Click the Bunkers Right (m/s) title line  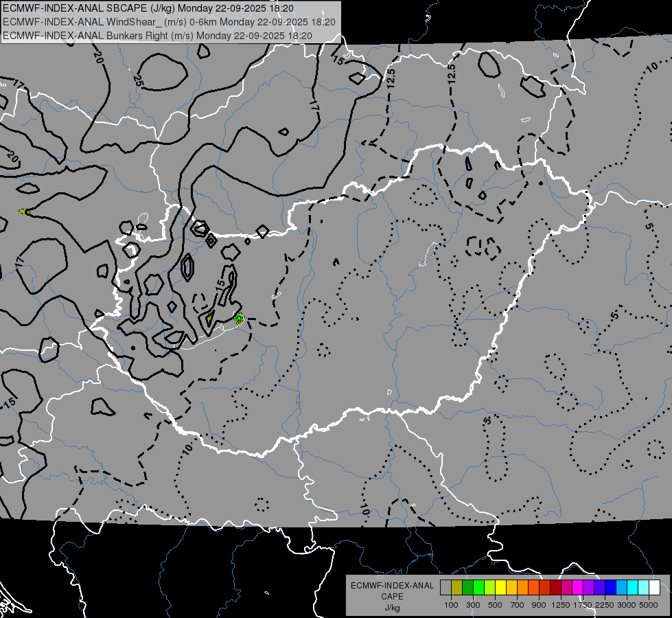[x=157, y=36]
